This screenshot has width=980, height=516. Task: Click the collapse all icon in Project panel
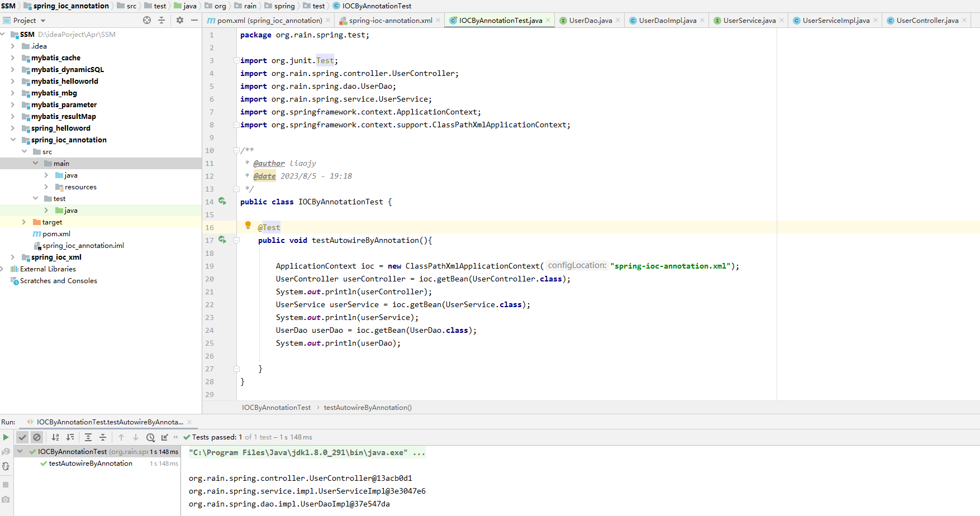click(161, 20)
